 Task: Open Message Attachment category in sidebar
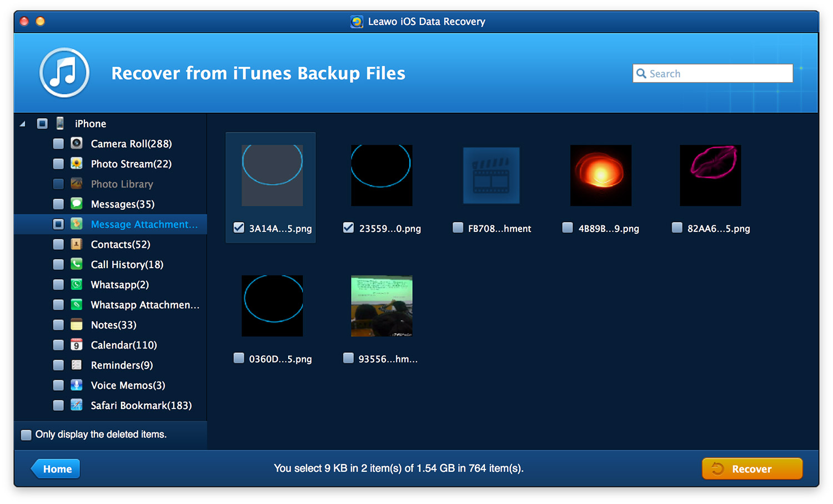144,224
